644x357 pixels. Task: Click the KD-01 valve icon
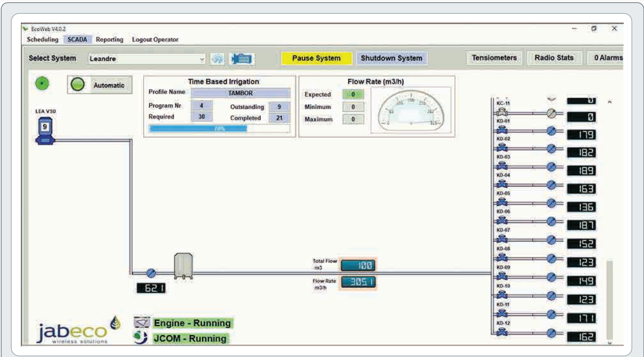point(502,130)
